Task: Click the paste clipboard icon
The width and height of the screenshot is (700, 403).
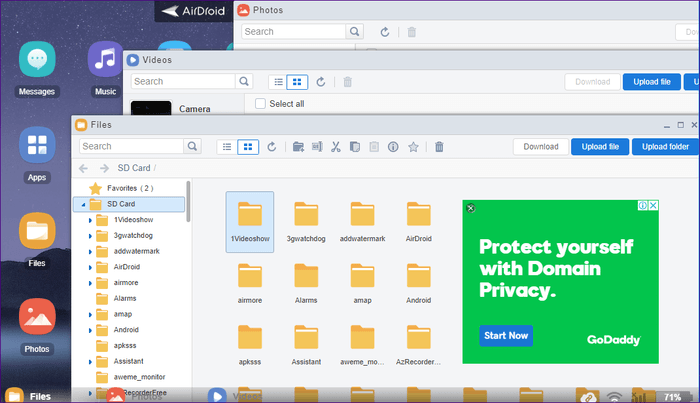Action: tap(374, 147)
